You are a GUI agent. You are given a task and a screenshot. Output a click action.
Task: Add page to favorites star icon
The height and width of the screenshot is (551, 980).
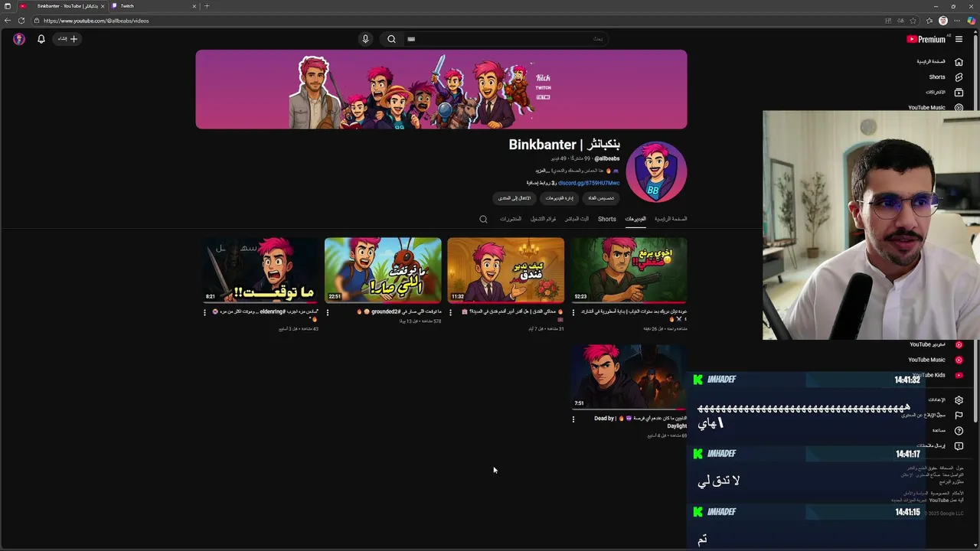pos(913,21)
